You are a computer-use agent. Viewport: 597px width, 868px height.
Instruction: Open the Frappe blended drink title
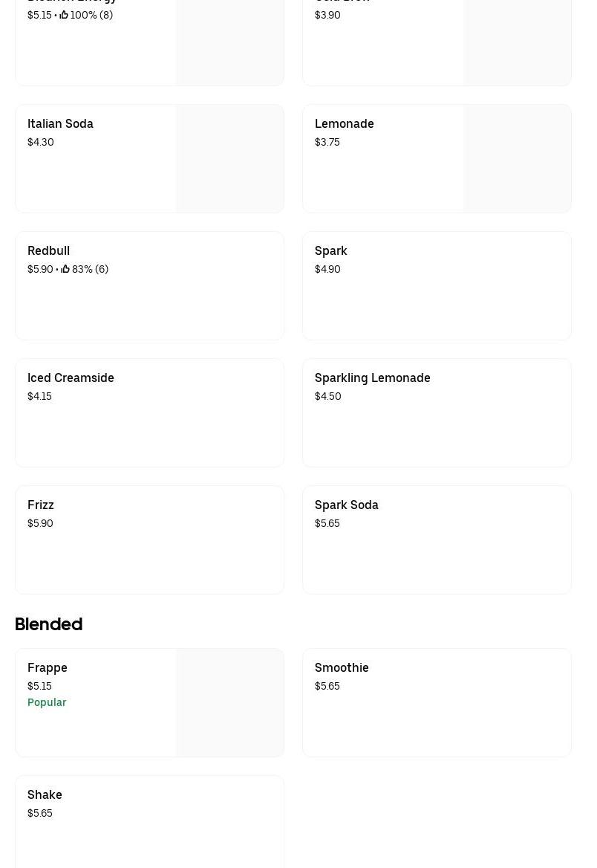click(48, 668)
